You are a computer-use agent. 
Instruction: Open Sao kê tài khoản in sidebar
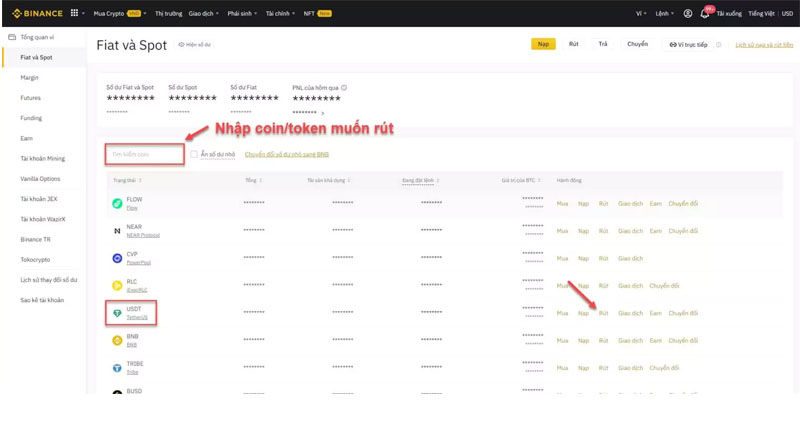click(42, 300)
